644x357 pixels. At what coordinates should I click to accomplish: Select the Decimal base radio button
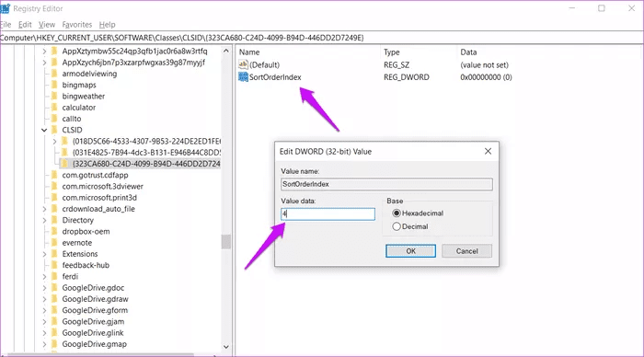[397, 226]
